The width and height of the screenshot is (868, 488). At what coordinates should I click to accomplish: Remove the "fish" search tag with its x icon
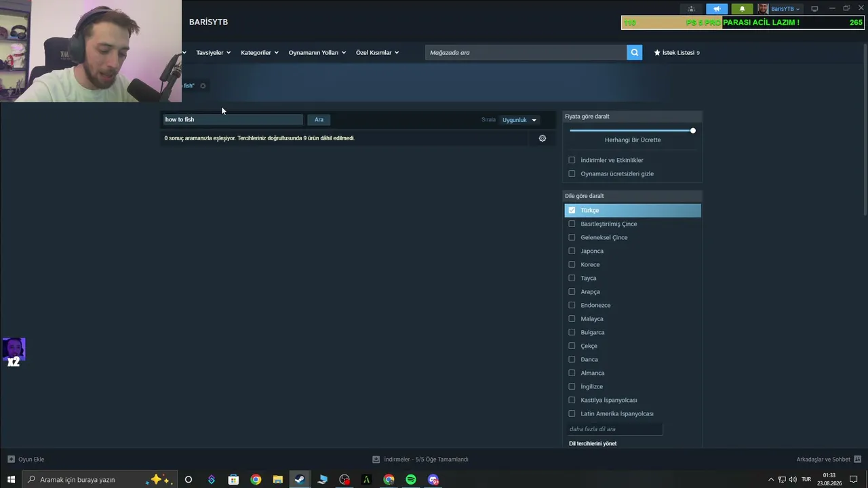[203, 85]
